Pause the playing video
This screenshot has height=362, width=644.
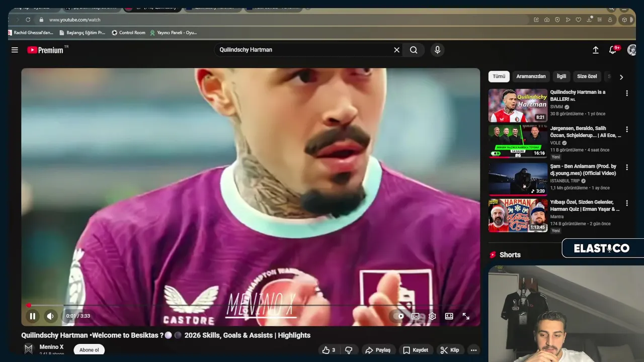click(x=32, y=316)
